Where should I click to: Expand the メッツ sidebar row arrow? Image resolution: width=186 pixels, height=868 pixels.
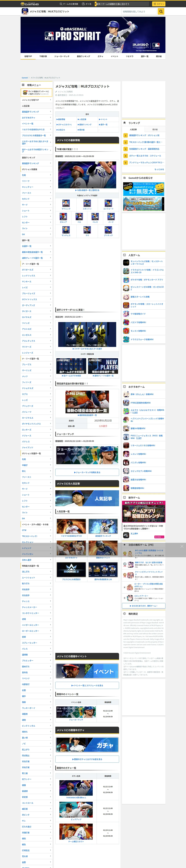coord(51,376)
